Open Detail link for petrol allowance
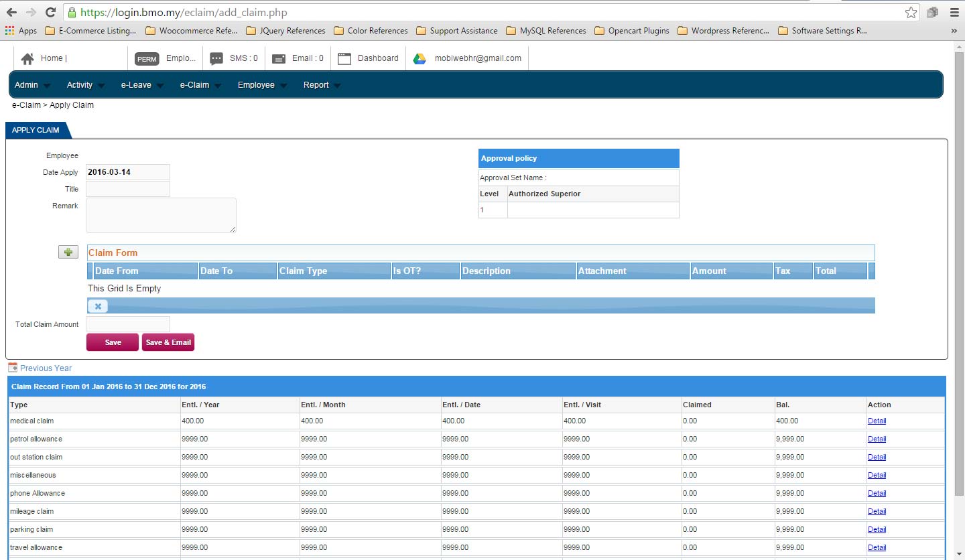 [877, 439]
